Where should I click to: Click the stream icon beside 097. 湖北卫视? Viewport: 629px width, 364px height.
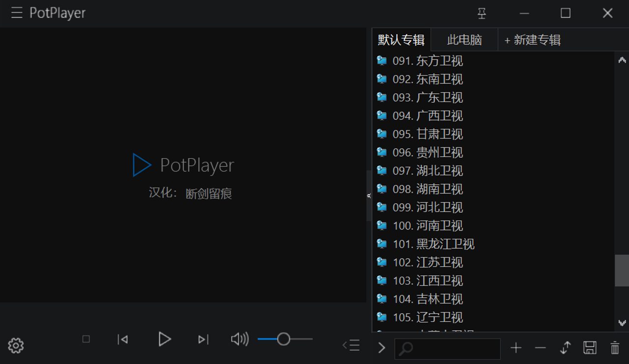pyautogui.click(x=382, y=170)
